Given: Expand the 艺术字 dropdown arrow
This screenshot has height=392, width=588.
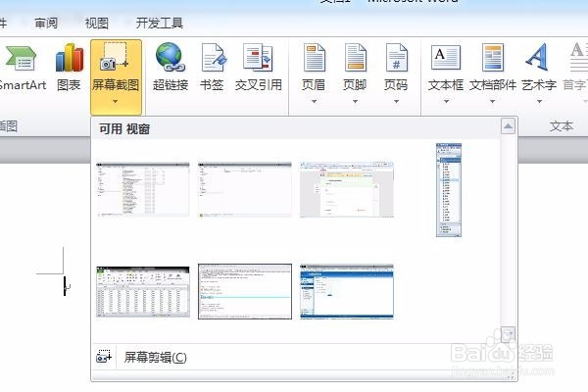Looking at the screenshot, I should click(539, 101).
